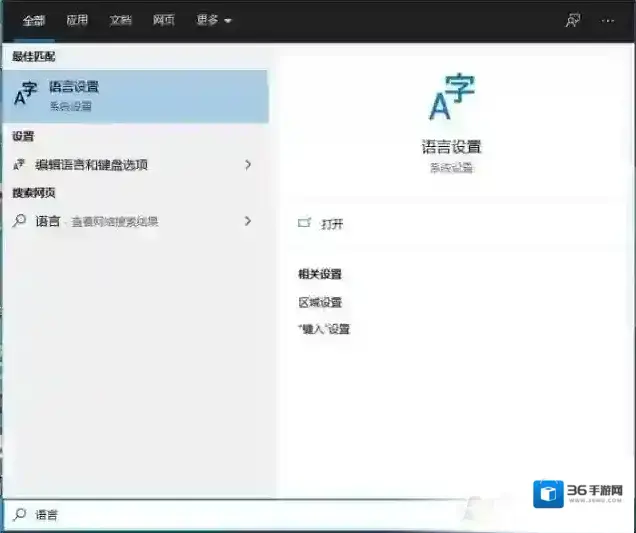636x533 pixels.
Task: Click the 相关设置 heading
Action: point(320,274)
